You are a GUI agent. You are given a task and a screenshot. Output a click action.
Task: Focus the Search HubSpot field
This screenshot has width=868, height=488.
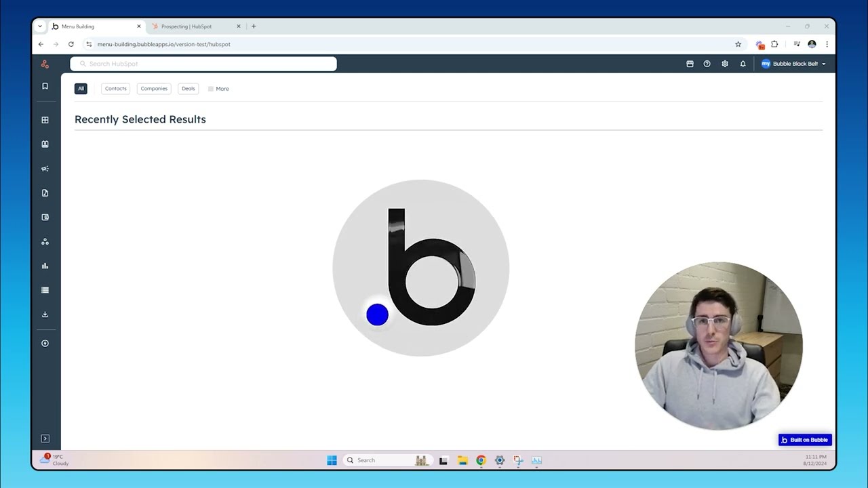pyautogui.click(x=203, y=64)
